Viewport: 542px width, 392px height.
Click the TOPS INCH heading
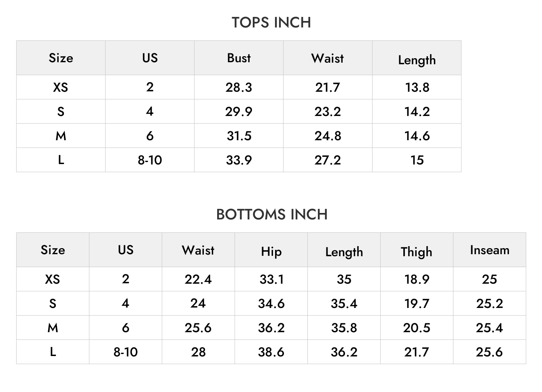(271, 22)
